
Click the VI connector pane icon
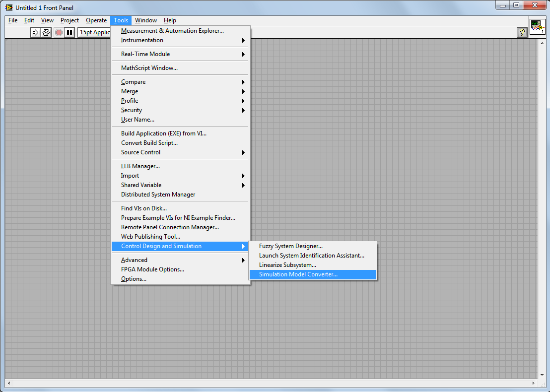537,27
